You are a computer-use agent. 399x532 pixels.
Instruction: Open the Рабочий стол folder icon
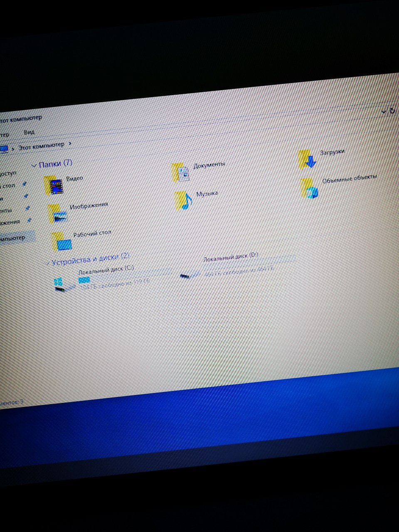[x=62, y=241]
